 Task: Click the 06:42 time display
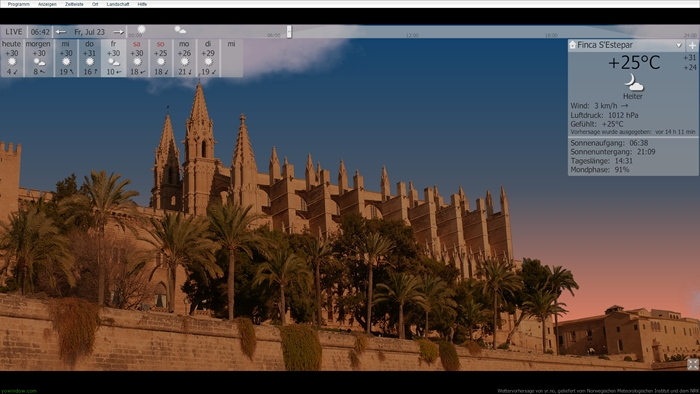pos(40,32)
